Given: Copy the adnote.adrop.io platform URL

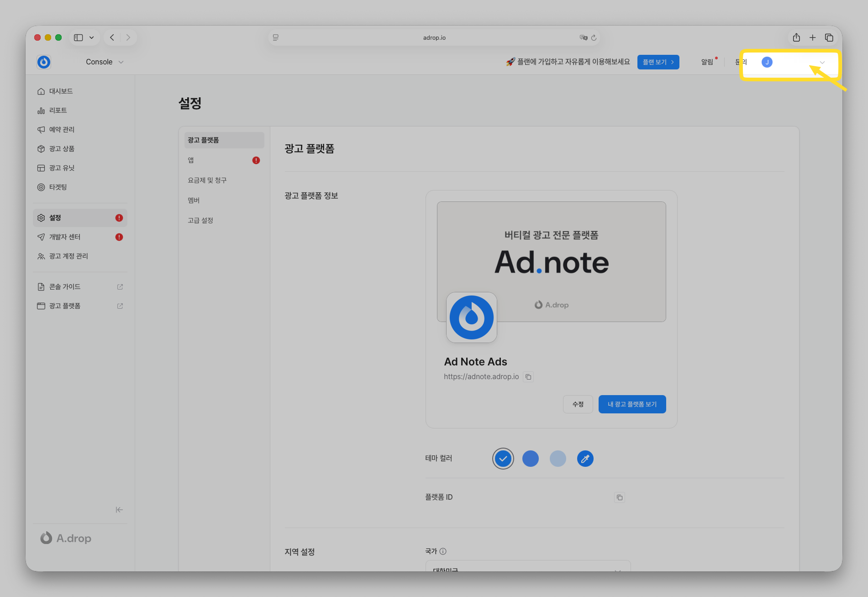Looking at the screenshot, I should coord(528,377).
